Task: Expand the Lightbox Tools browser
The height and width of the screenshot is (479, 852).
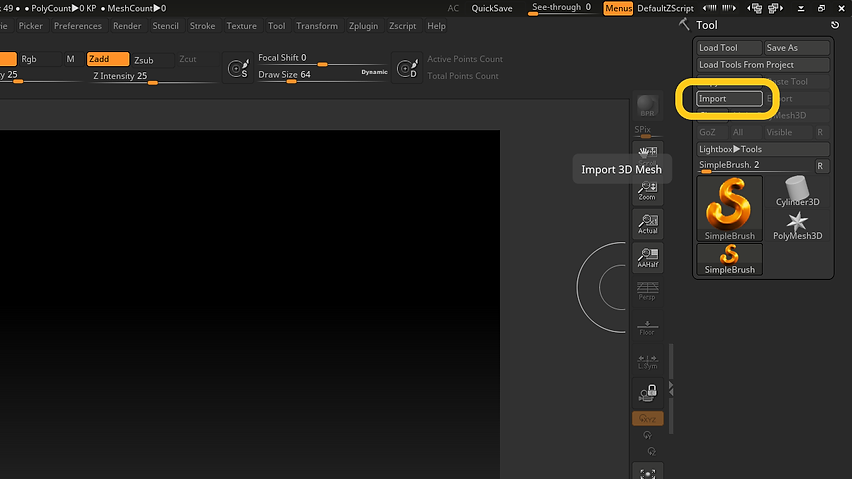Action: (x=763, y=149)
